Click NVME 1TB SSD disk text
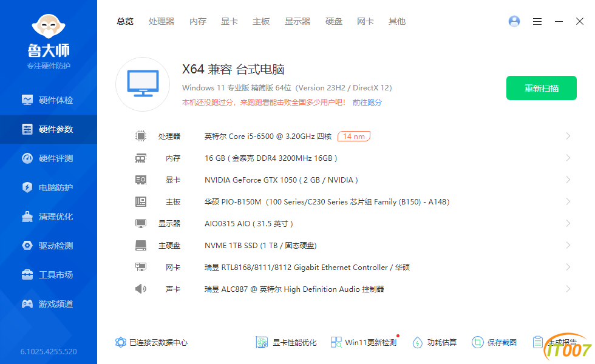595x364 pixels. pyautogui.click(x=260, y=245)
